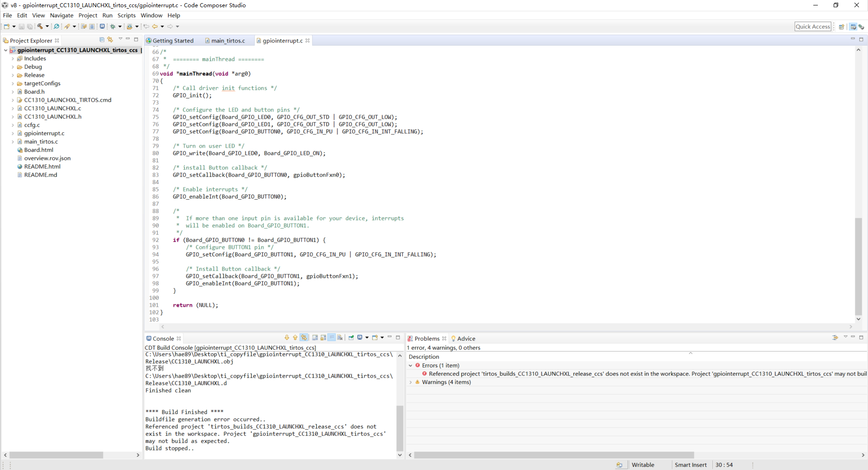Click the Pin Console icon

(351, 338)
